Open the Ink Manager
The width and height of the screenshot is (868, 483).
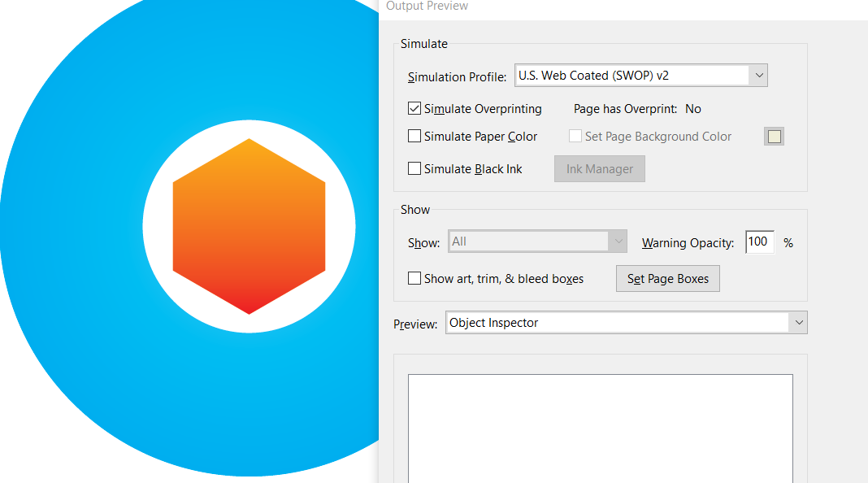pyautogui.click(x=599, y=169)
